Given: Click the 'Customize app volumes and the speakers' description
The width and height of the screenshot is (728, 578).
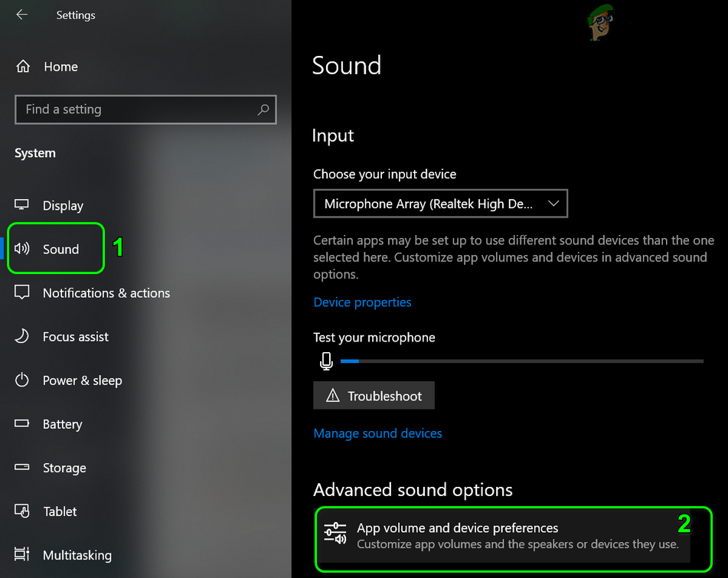Looking at the screenshot, I should [517, 544].
